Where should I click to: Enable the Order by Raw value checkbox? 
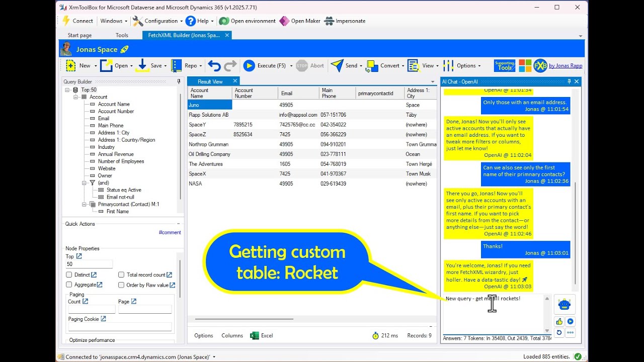click(x=121, y=285)
